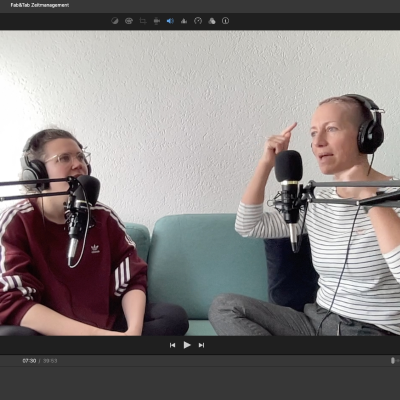Click the 07:30 current timecode
Viewport: 400px width, 400px height.
coord(29,361)
